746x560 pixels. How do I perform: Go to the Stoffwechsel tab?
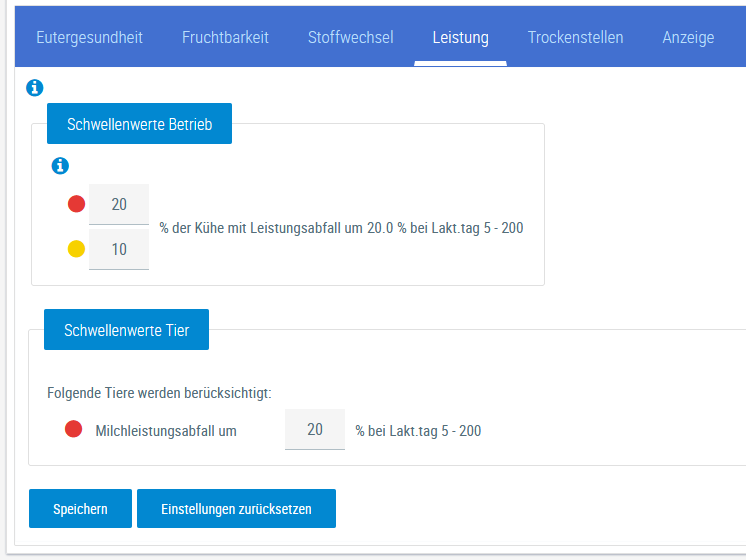click(x=350, y=38)
